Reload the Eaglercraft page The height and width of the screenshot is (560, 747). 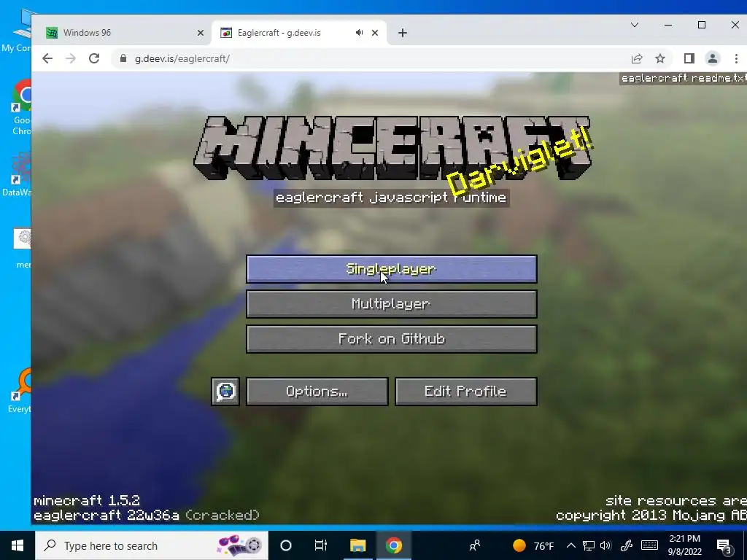pyautogui.click(x=94, y=58)
